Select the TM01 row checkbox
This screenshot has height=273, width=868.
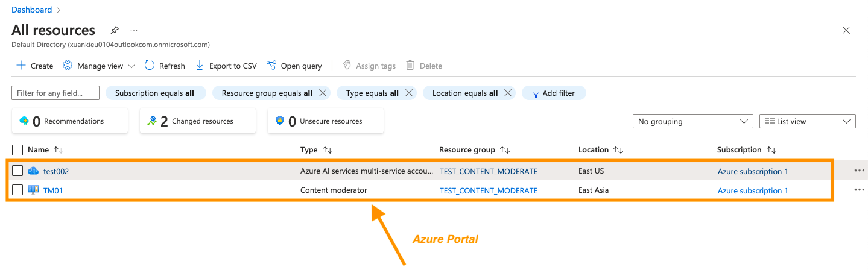coord(17,190)
